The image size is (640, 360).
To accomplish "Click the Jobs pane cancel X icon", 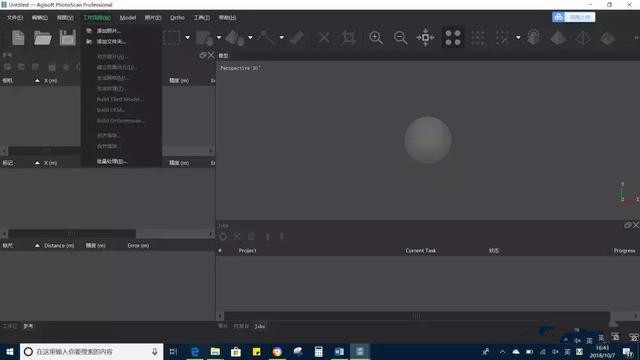I will click(237, 236).
